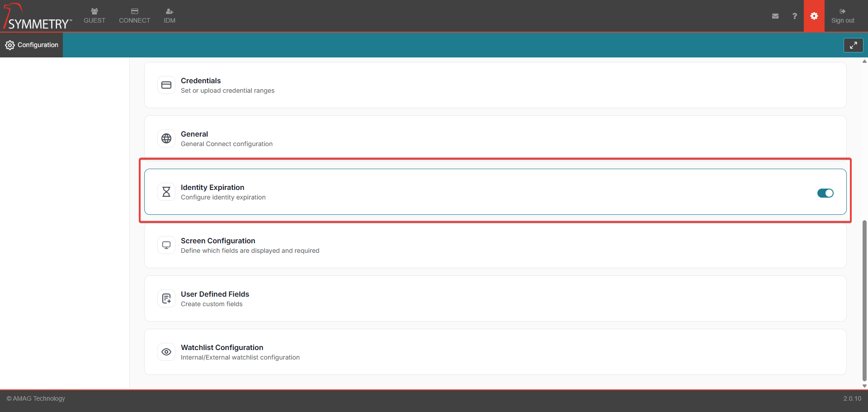Sign out of the application
868x412 pixels.
[842, 16]
